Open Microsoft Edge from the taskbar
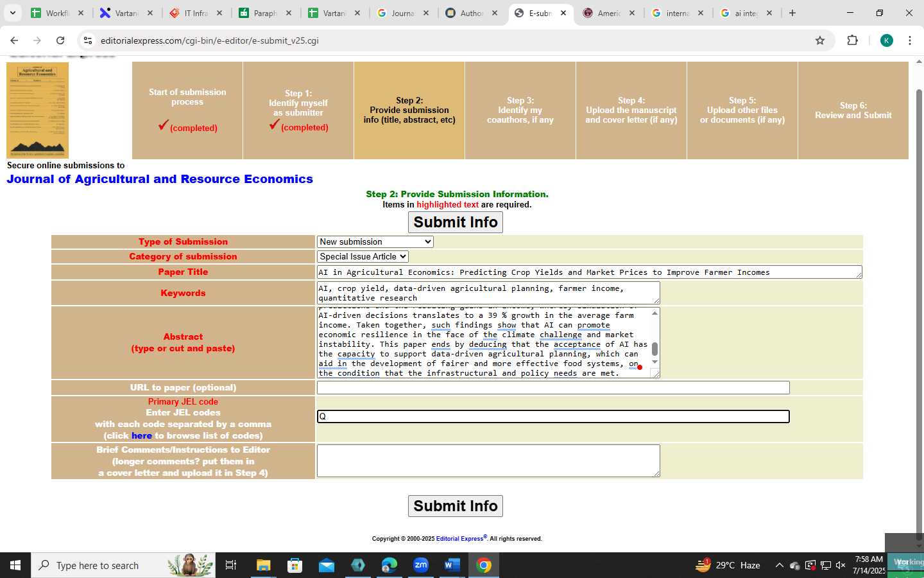 tap(389, 565)
